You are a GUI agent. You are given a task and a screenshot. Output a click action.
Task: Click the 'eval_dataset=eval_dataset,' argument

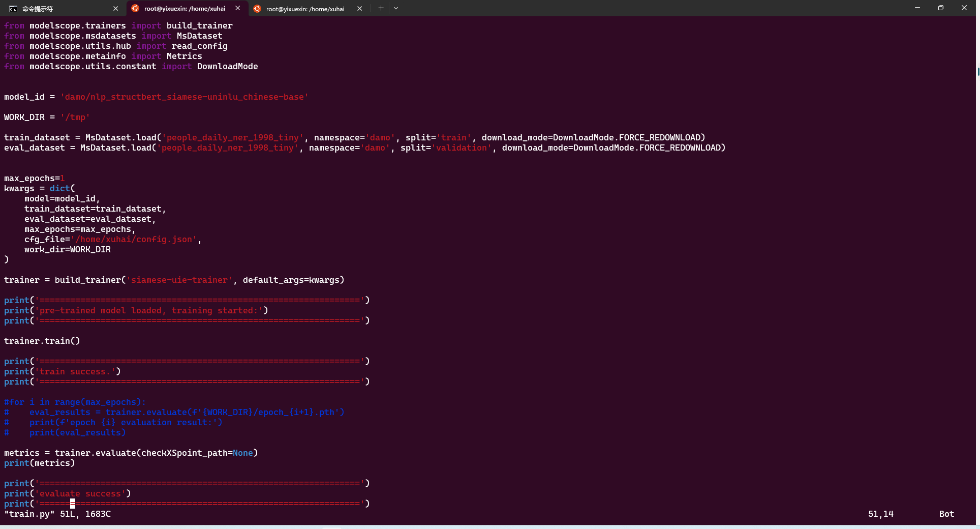(x=90, y=219)
